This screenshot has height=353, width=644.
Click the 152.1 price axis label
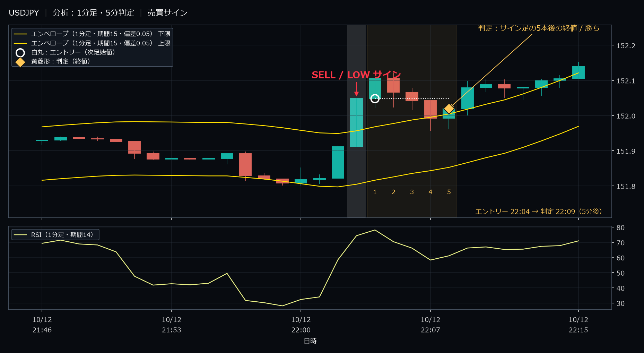tap(626, 81)
